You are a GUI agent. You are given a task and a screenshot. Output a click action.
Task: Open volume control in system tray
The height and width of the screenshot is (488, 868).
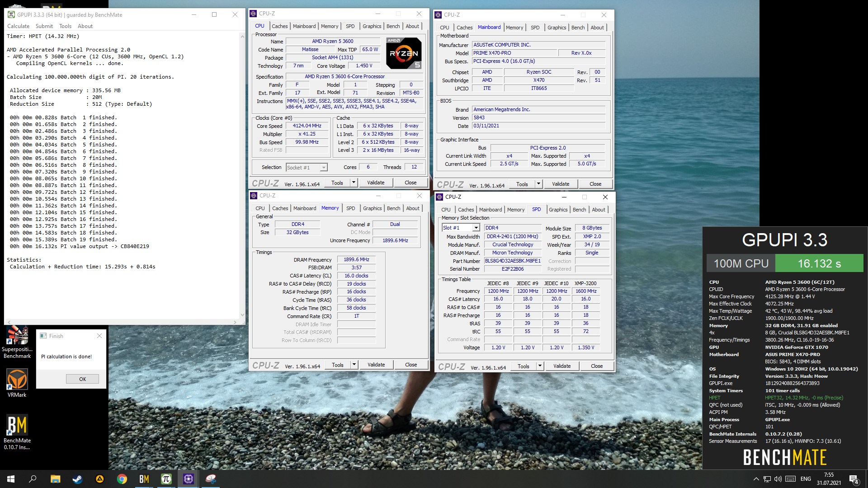(x=778, y=479)
